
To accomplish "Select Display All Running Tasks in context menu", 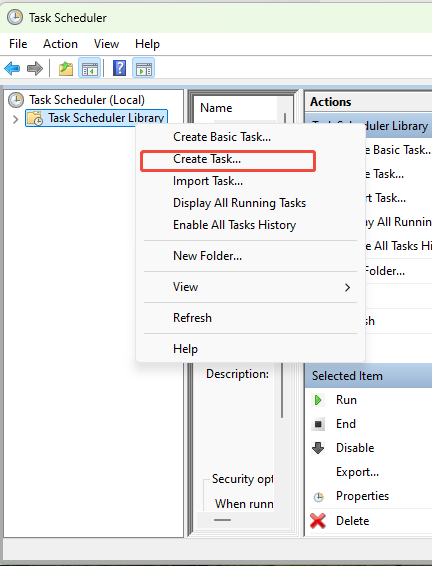I will tap(250, 203).
